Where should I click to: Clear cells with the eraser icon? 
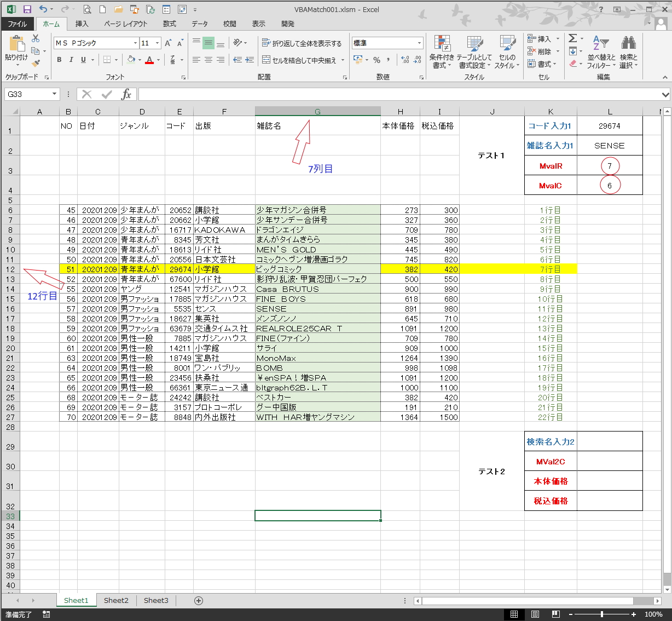coord(573,64)
